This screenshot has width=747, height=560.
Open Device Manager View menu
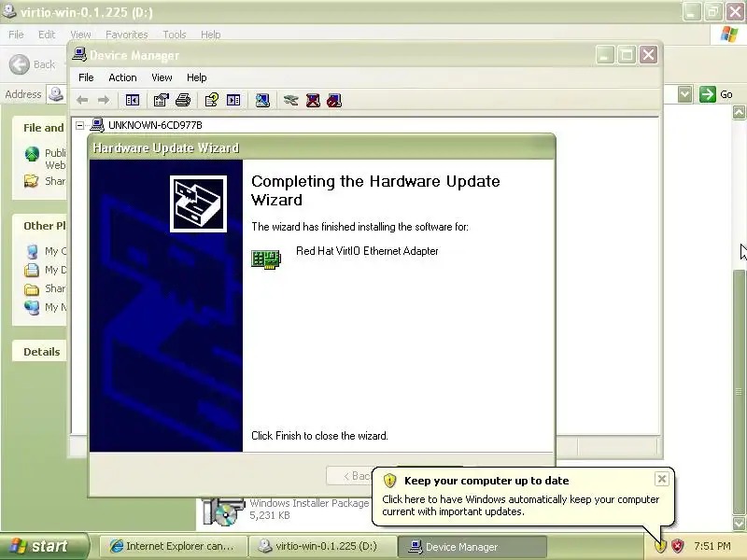click(162, 77)
